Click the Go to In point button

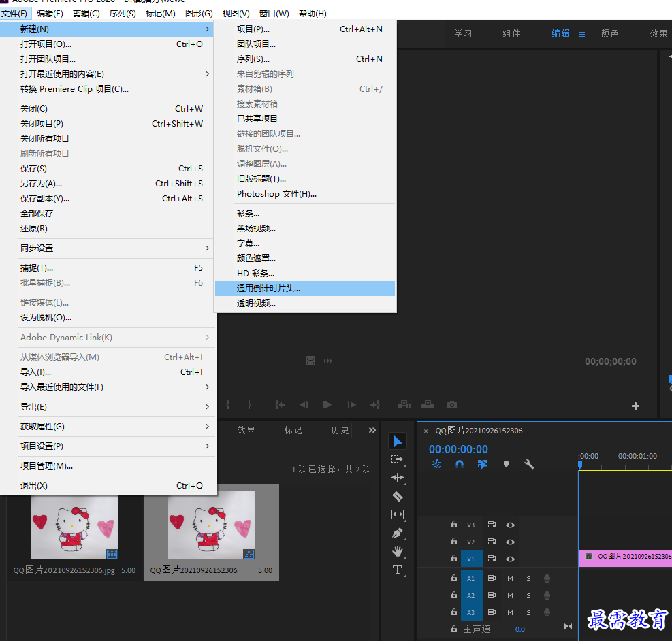[x=280, y=405]
